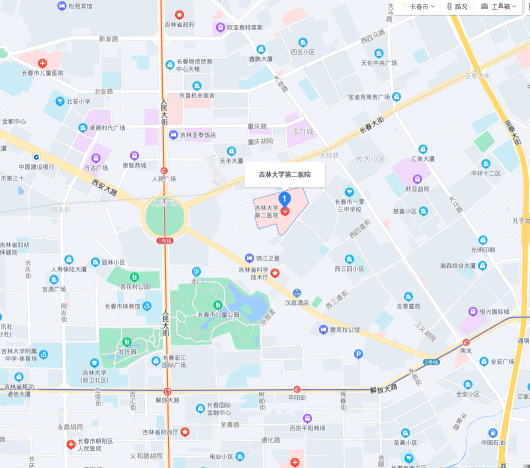
Task: Click the 解放大路 metro station icon
Action: point(167,391)
